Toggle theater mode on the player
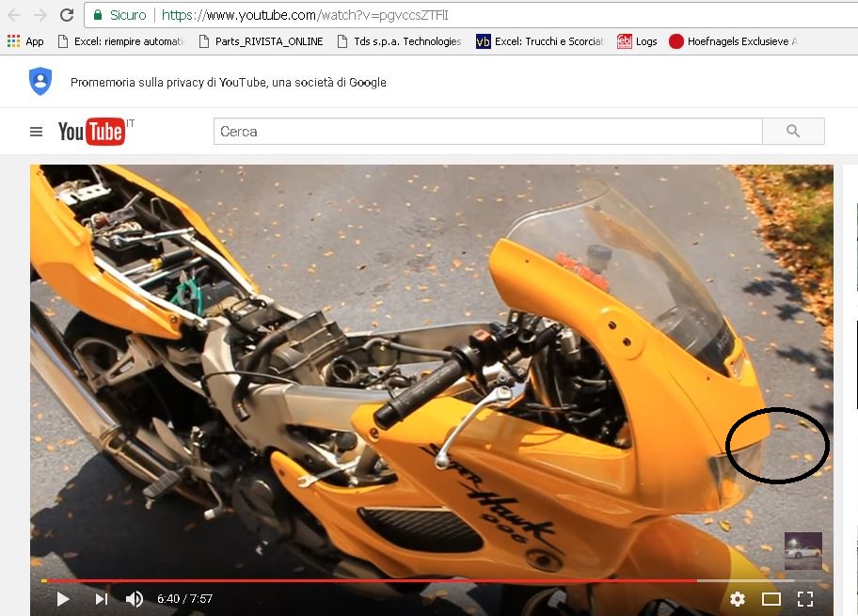The image size is (858, 616). click(771, 599)
